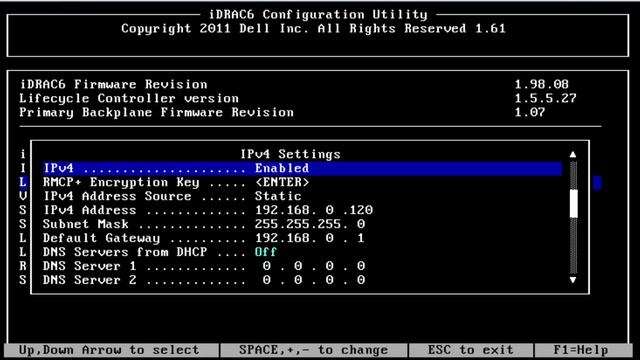Click the white scrollbar thumb
640x360 pixels.
[x=573, y=203]
